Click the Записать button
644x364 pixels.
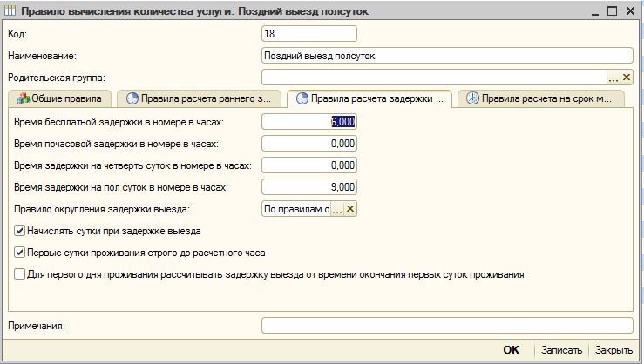point(561,350)
